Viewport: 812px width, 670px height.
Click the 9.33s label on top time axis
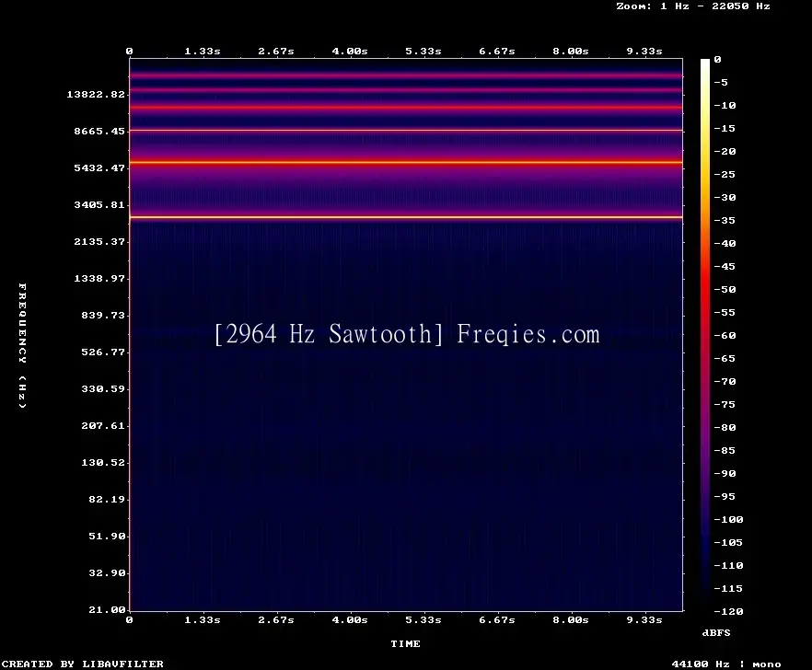click(x=644, y=52)
